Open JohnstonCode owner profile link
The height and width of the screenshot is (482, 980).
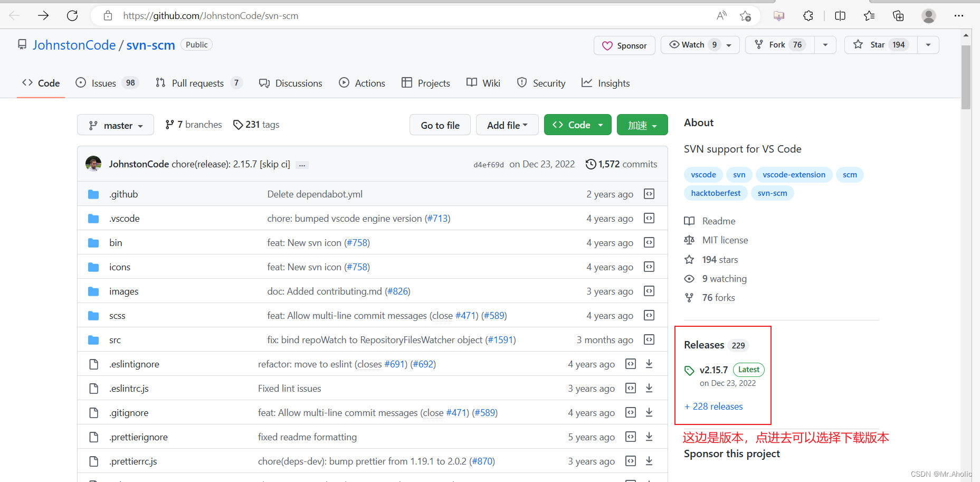point(74,45)
